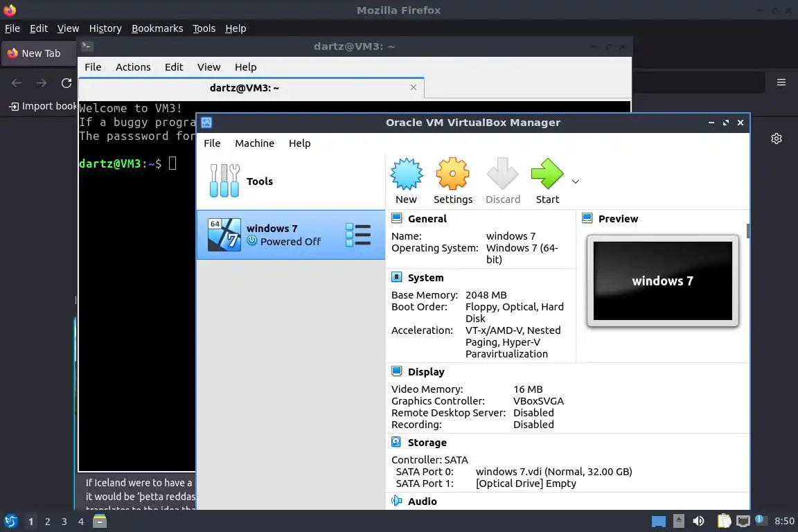Click the clipboard manager tray icon
This screenshot has height=532, width=798.
724,521
